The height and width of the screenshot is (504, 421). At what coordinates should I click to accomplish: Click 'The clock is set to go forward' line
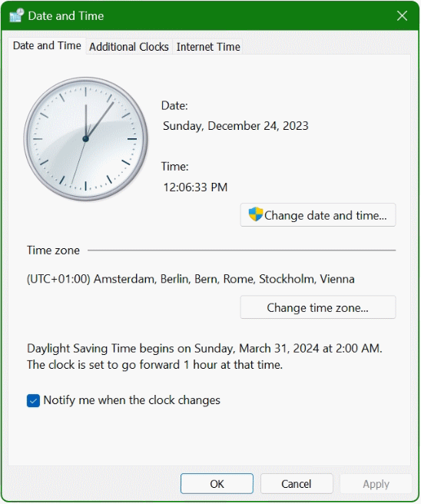click(x=154, y=365)
